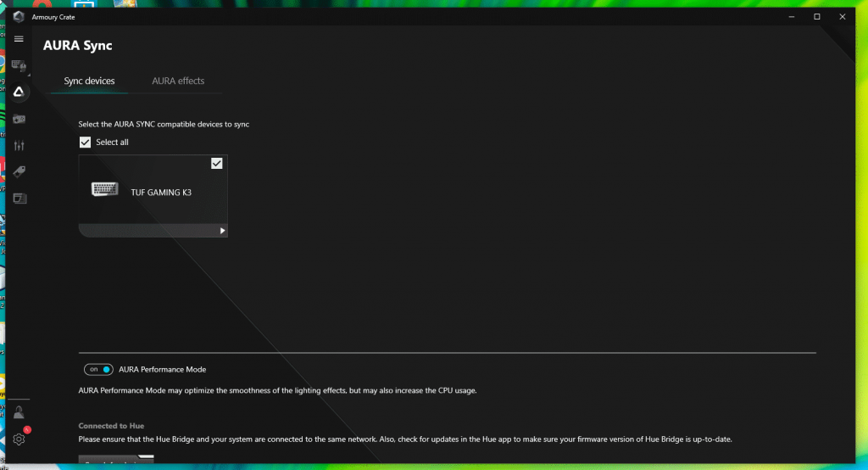Switch to the AURA effects tab
This screenshot has height=470, width=868.
[178, 81]
